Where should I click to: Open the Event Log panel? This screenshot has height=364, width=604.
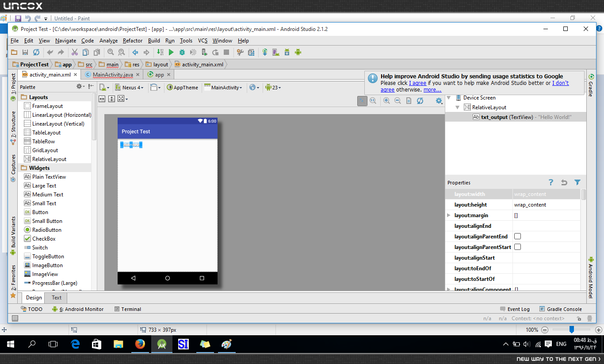tap(515, 309)
